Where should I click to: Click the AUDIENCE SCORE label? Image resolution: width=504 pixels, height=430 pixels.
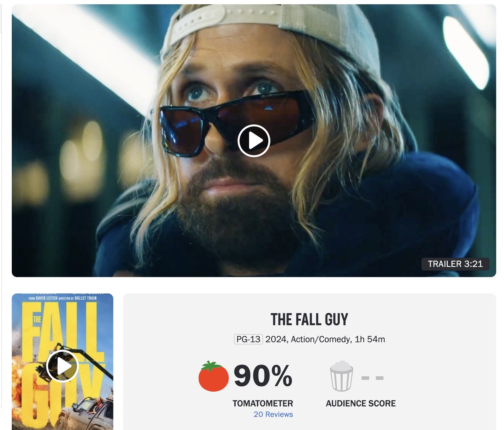361,404
